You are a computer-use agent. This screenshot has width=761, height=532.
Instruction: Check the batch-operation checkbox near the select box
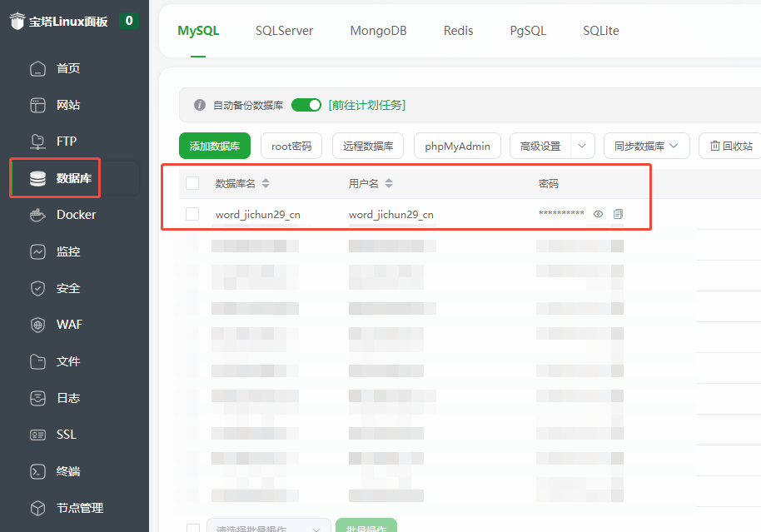[x=192, y=528]
